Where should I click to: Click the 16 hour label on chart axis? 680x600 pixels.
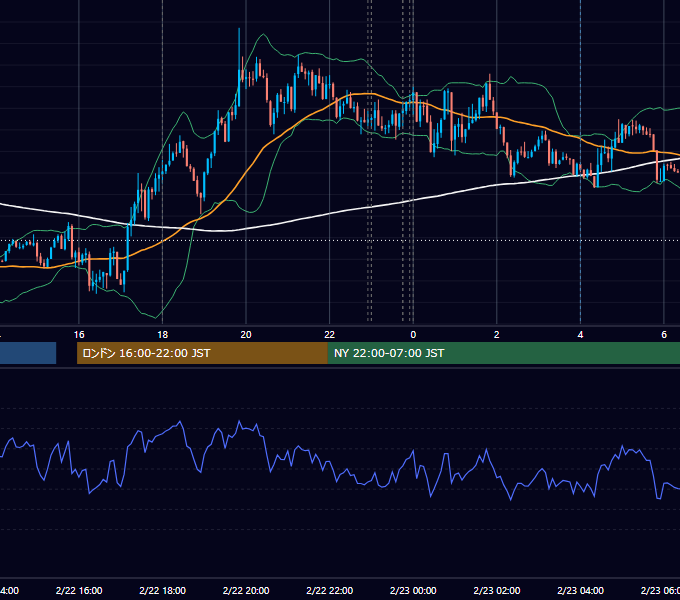79,335
